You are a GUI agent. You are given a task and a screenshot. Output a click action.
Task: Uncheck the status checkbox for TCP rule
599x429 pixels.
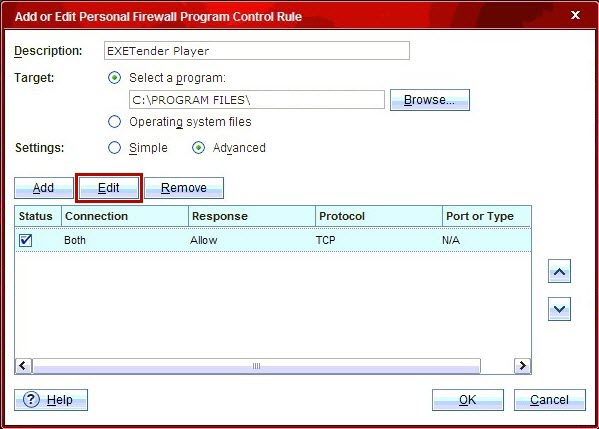pos(26,240)
